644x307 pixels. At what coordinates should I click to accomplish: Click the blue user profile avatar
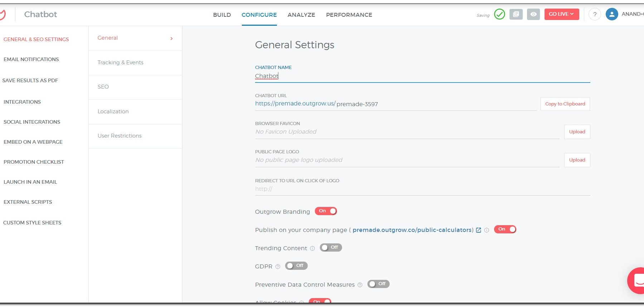pos(612,14)
